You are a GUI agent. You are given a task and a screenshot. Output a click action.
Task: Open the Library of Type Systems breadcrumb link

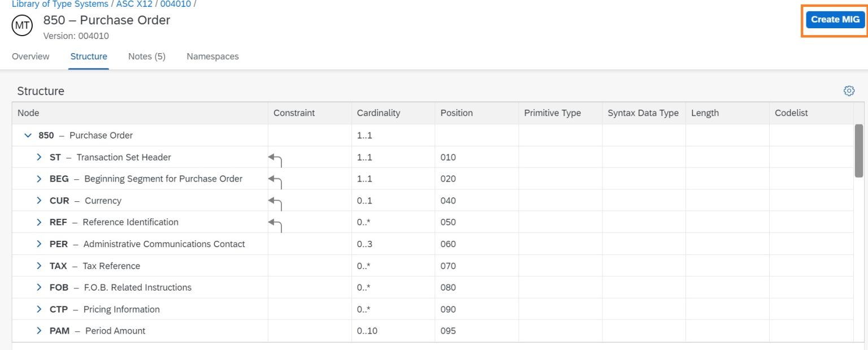point(60,4)
